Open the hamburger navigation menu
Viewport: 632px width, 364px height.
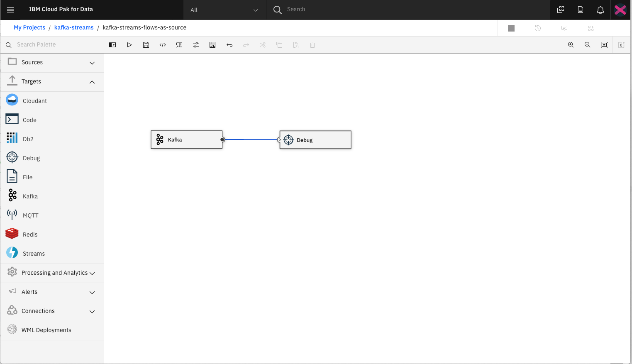point(10,10)
